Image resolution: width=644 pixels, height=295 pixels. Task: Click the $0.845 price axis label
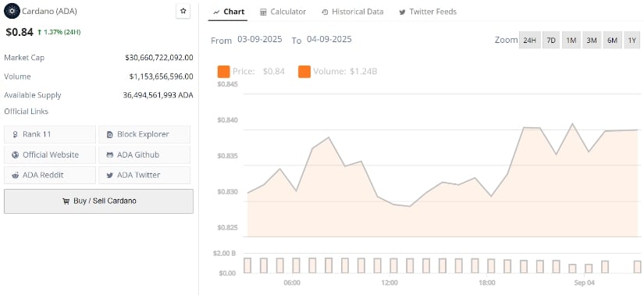tap(227, 84)
